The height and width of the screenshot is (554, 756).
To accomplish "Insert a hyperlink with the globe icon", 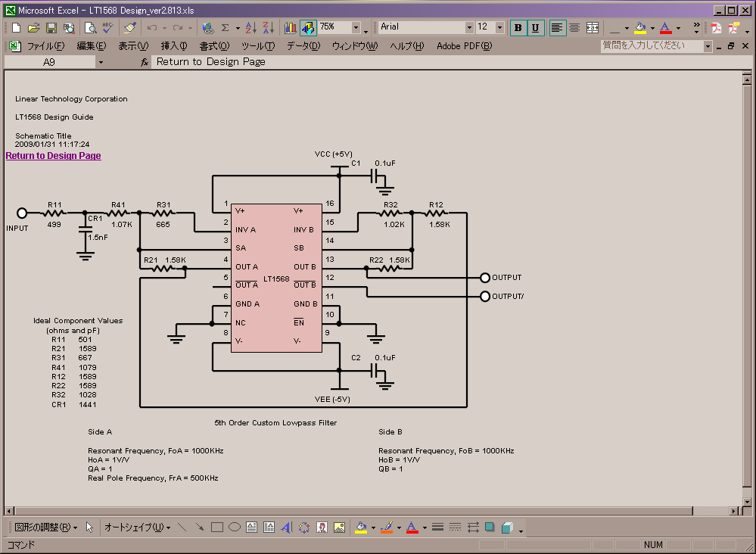I will (208, 27).
